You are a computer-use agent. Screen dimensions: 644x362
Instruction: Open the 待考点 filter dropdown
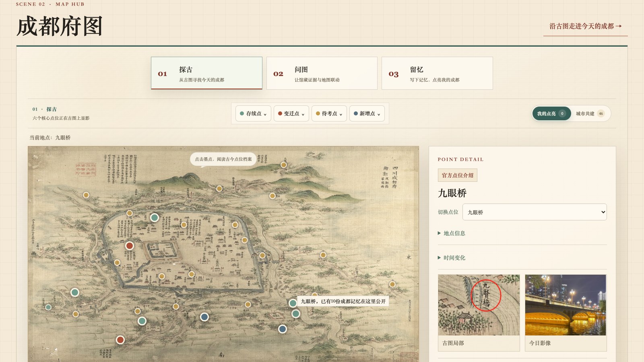point(329,113)
